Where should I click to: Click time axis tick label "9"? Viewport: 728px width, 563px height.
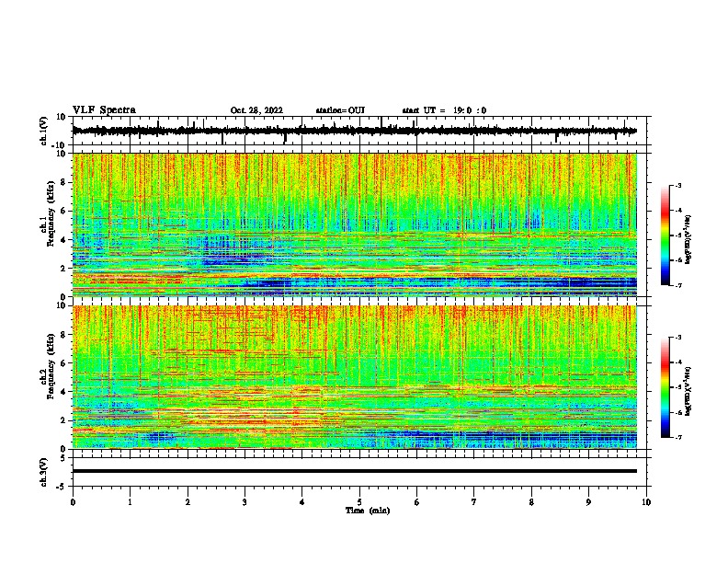(x=588, y=502)
